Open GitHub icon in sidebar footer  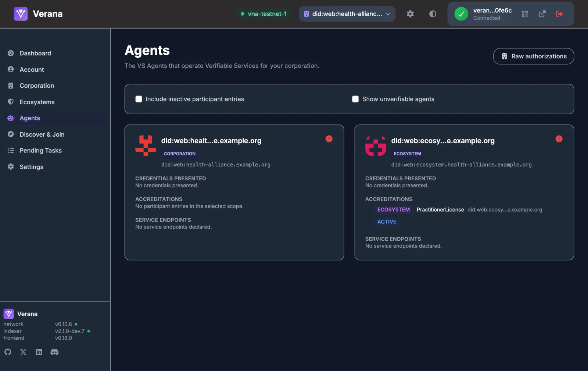pyautogui.click(x=8, y=352)
